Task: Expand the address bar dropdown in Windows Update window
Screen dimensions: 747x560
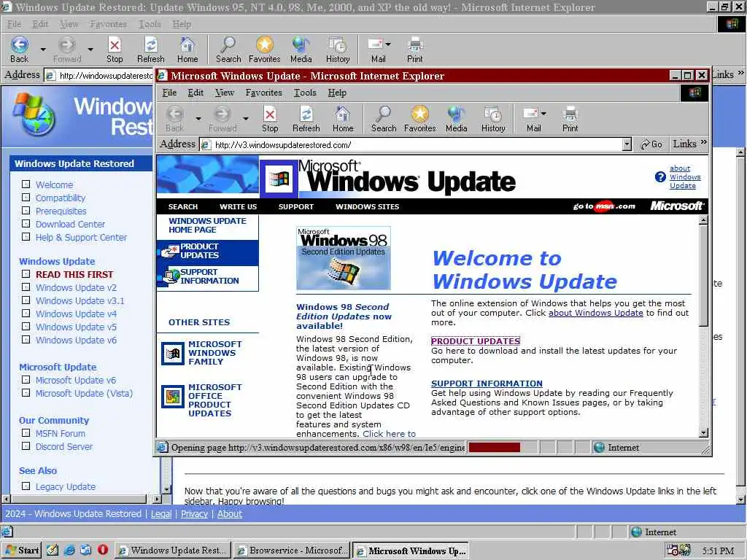Action: pyautogui.click(x=627, y=144)
